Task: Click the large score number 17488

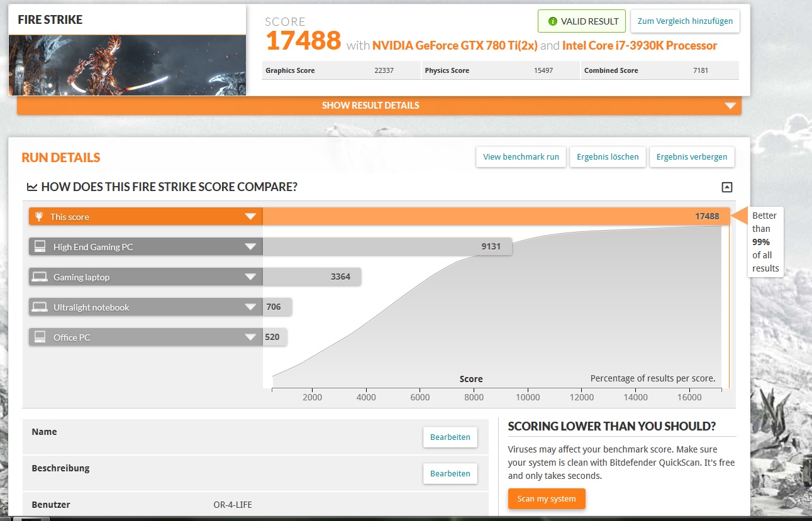Action: point(303,41)
